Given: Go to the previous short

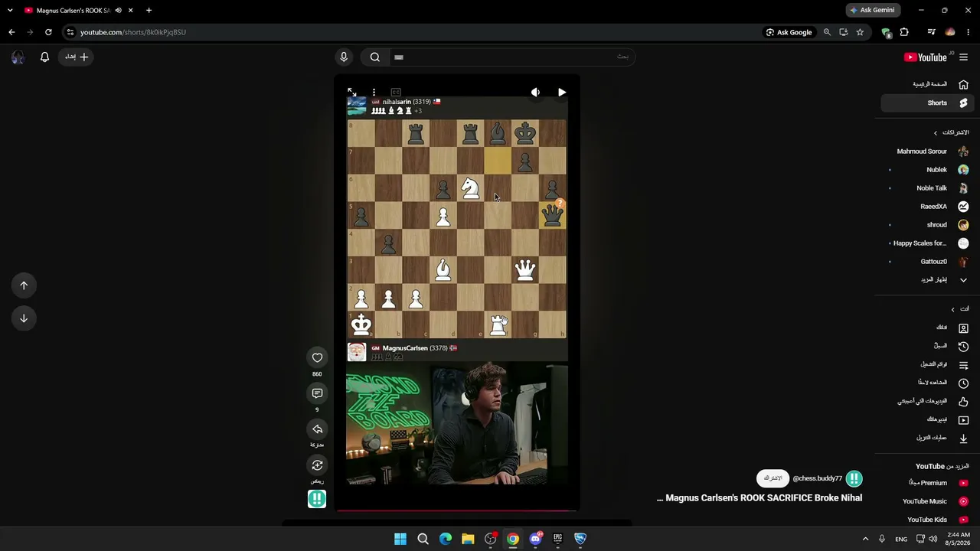Looking at the screenshot, I should [x=24, y=285].
